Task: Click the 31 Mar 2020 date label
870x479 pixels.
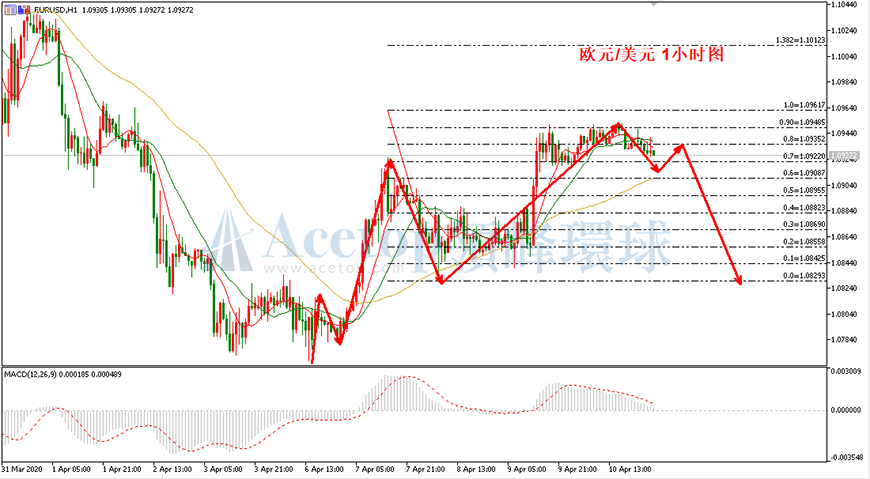Action: point(23,470)
